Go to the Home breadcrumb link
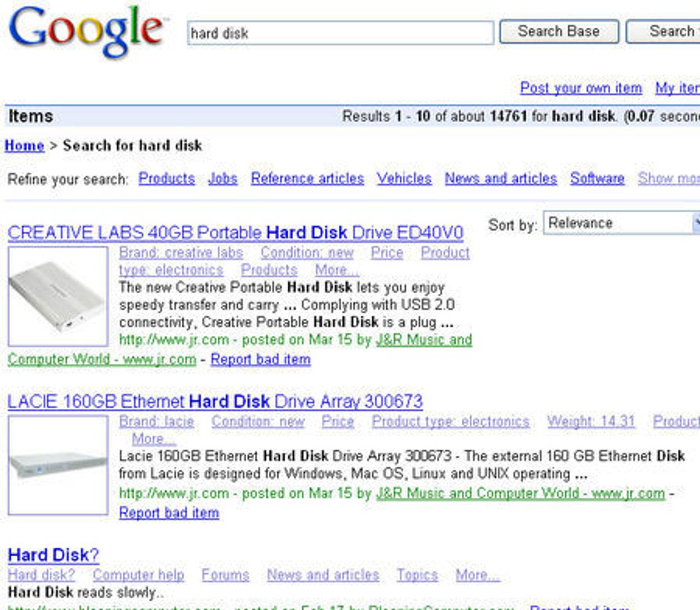700x610 pixels. pyautogui.click(x=24, y=145)
